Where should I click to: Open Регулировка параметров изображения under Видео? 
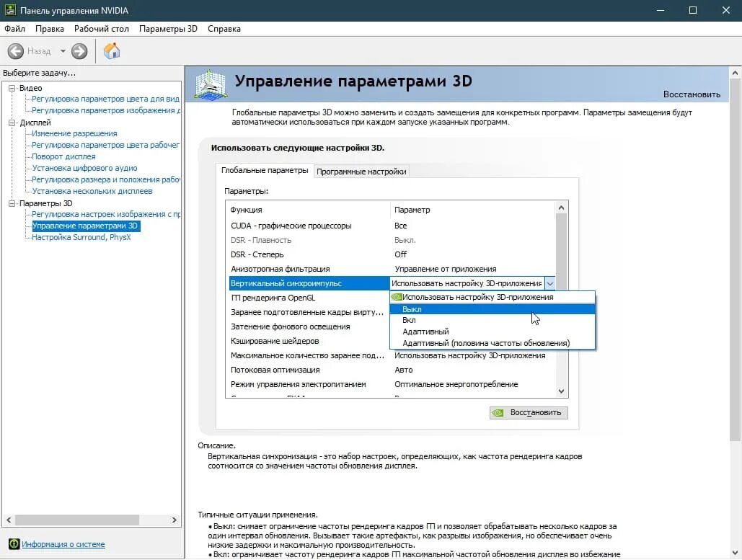[106, 110]
